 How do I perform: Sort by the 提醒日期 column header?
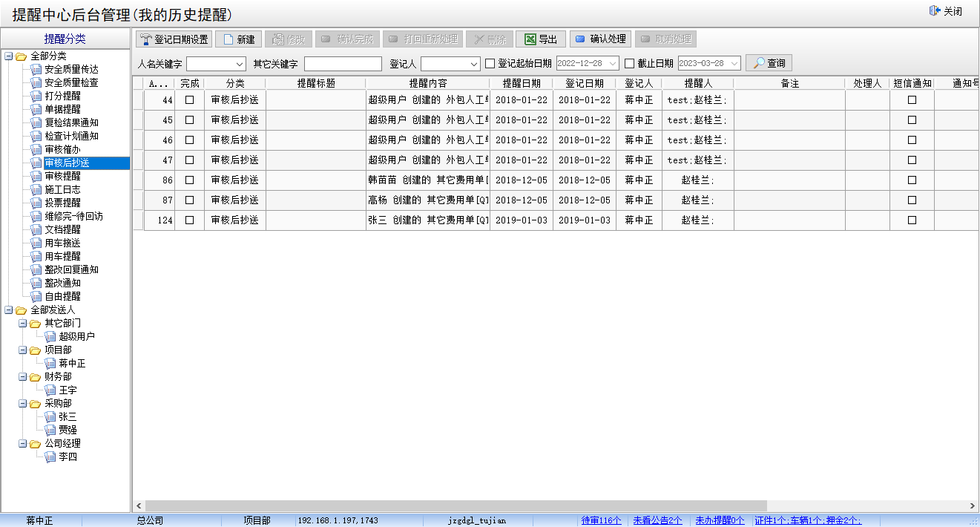tap(521, 83)
